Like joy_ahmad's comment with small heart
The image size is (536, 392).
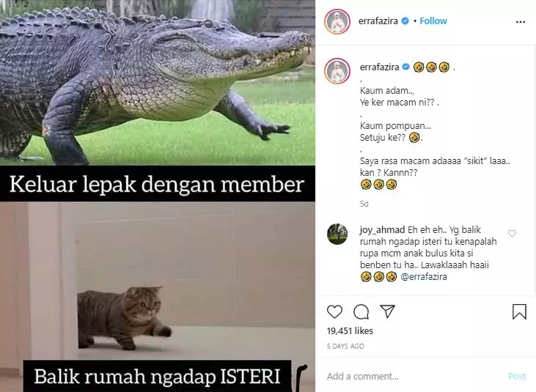click(512, 234)
